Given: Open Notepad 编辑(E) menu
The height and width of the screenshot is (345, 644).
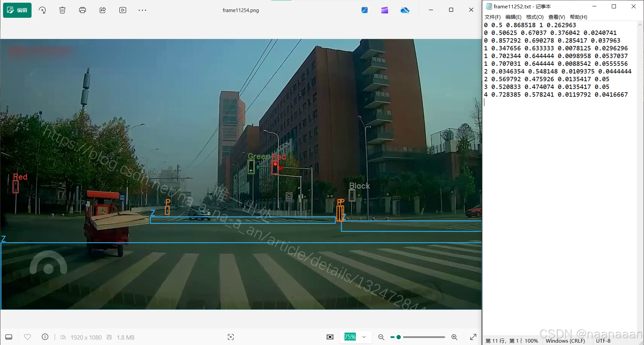Looking at the screenshot, I should [513, 17].
